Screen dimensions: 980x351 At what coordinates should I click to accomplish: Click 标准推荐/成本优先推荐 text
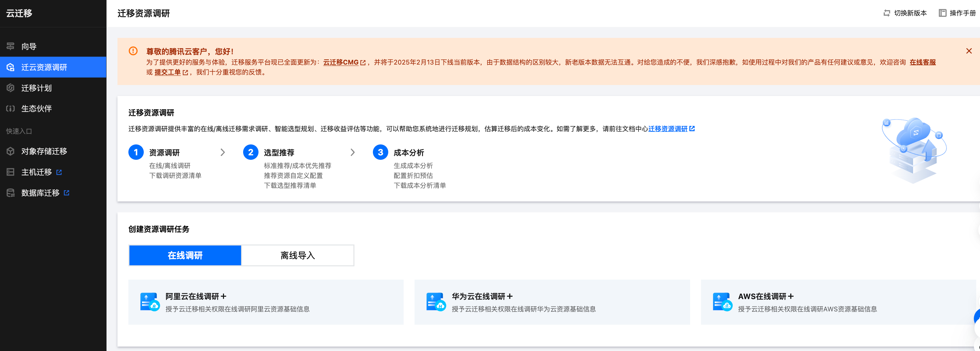pyautogui.click(x=297, y=166)
